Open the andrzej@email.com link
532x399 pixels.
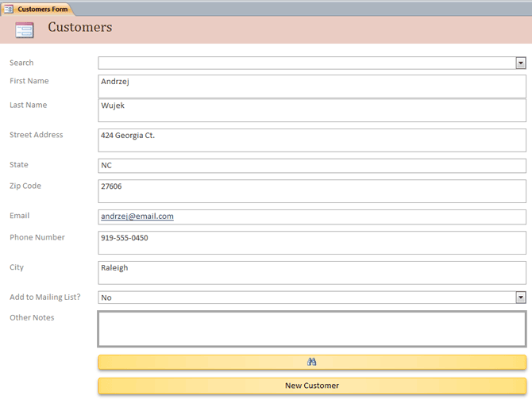coord(137,217)
